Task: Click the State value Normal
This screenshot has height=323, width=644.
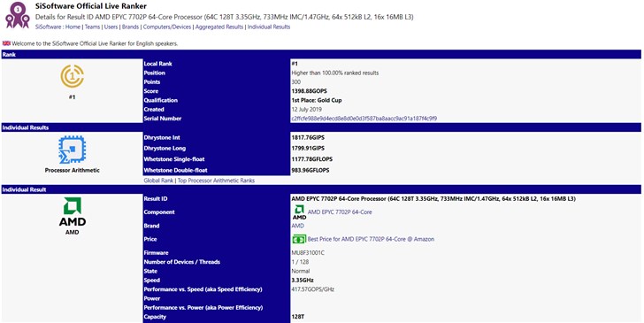Action: click(300, 271)
